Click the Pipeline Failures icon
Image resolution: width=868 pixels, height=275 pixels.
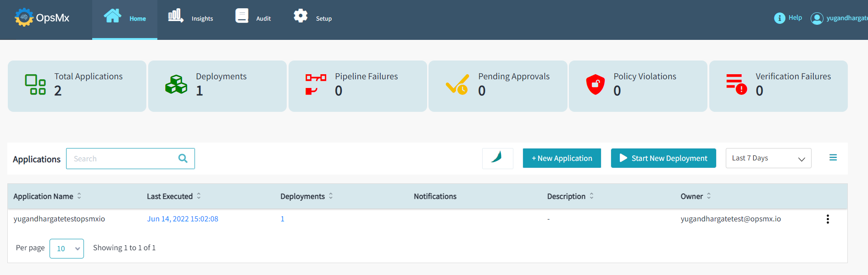click(x=316, y=85)
